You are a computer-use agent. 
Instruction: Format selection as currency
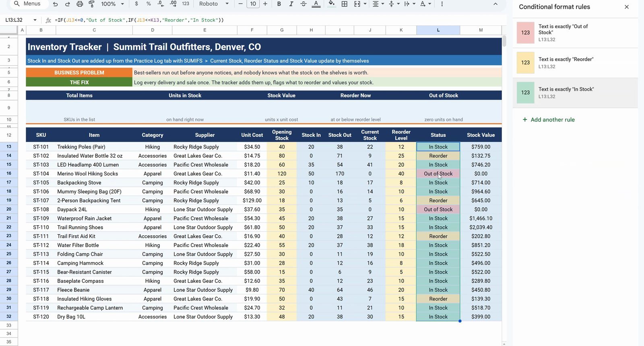(x=136, y=4)
